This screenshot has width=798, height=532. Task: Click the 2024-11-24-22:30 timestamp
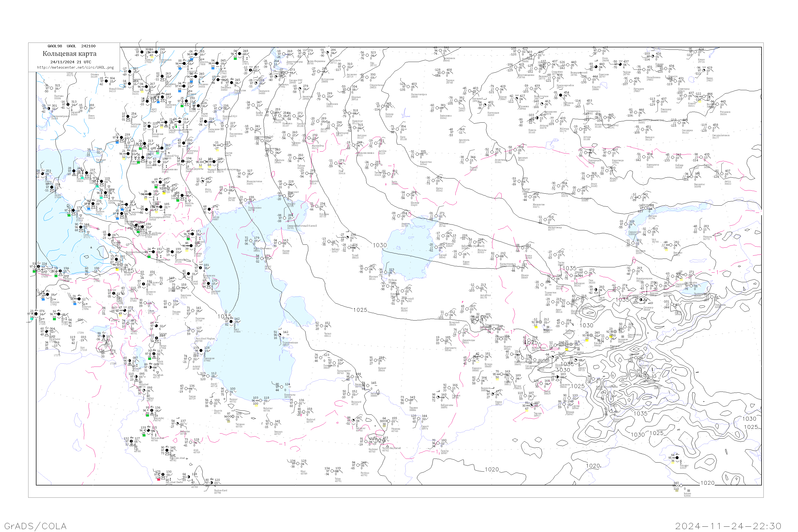tap(728, 526)
